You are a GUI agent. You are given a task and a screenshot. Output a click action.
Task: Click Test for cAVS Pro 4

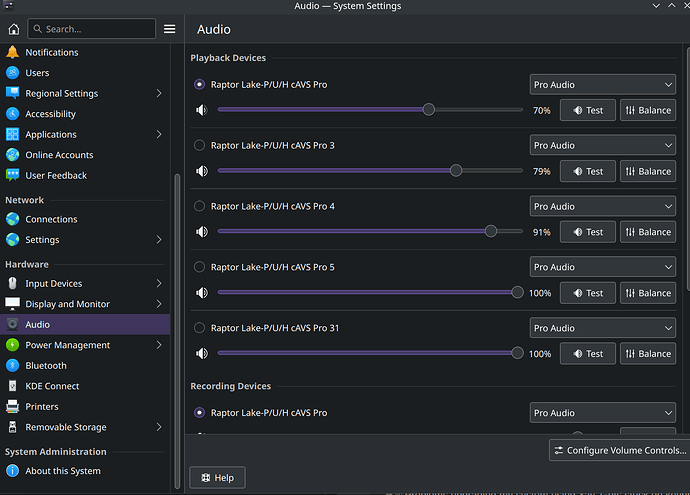coord(587,232)
